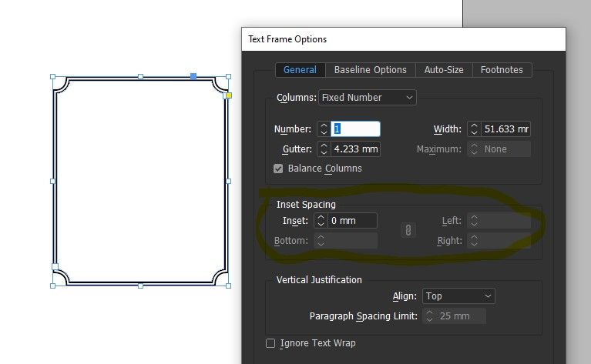591x364 pixels.
Task: Open the Vertical Justification Align dropdown
Action: (x=458, y=296)
